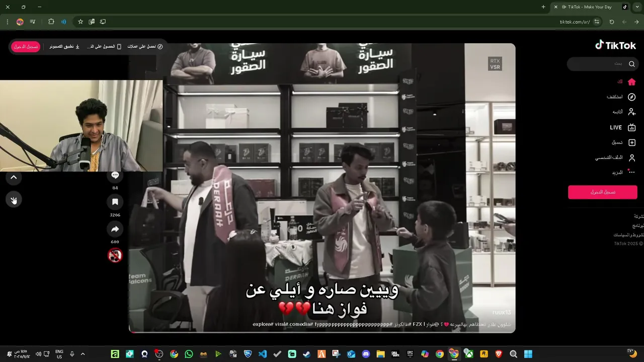Open taskbar search magnifier
Screen dimensions: 644x362
pos(513,354)
